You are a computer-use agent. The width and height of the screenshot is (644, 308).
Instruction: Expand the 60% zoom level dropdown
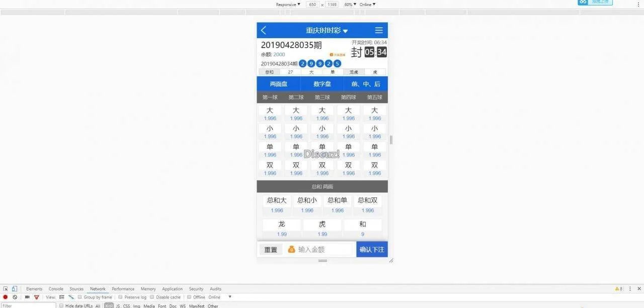click(x=350, y=5)
